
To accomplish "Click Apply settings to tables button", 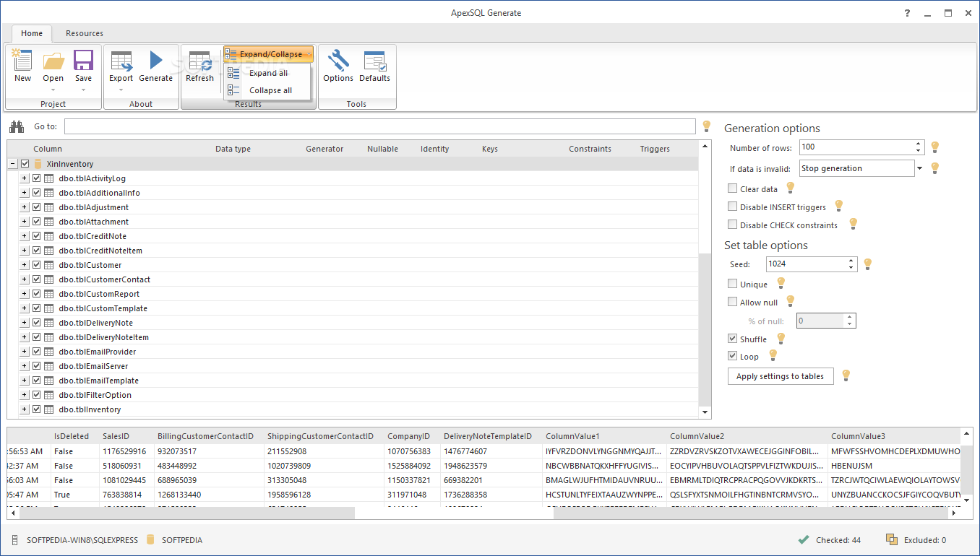I will click(781, 376).
